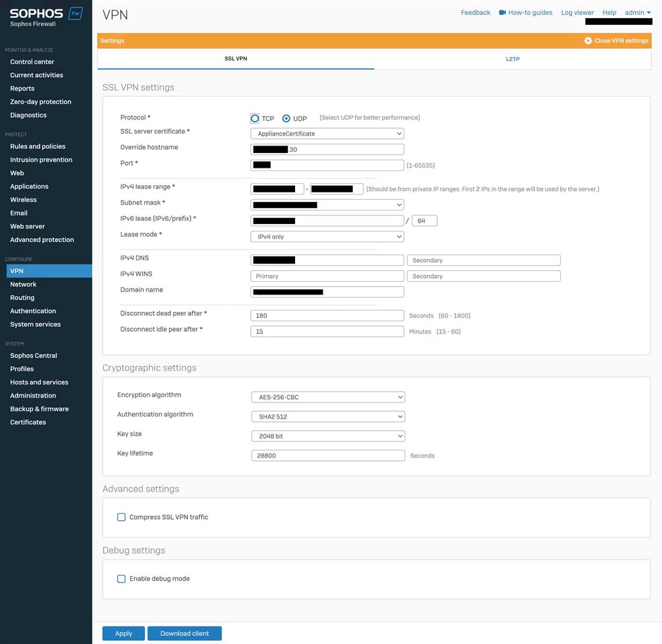Click the Disconnect idle peer after field
The width and height of the screenshot is (662, 644).
(327, 331)
